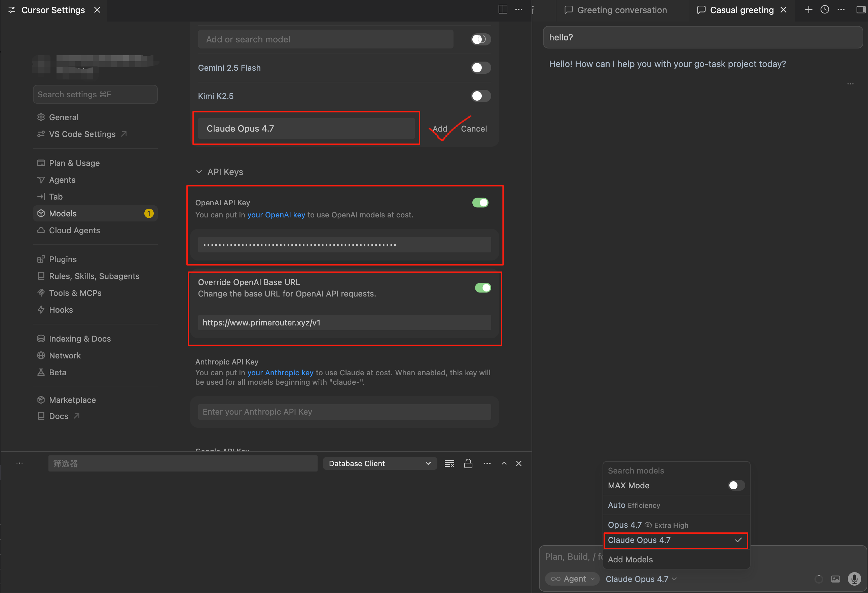Viewport: 868px width, 593px height.
Task: Open the ellipsis menu under the chat reply
Action: [851, 84]
